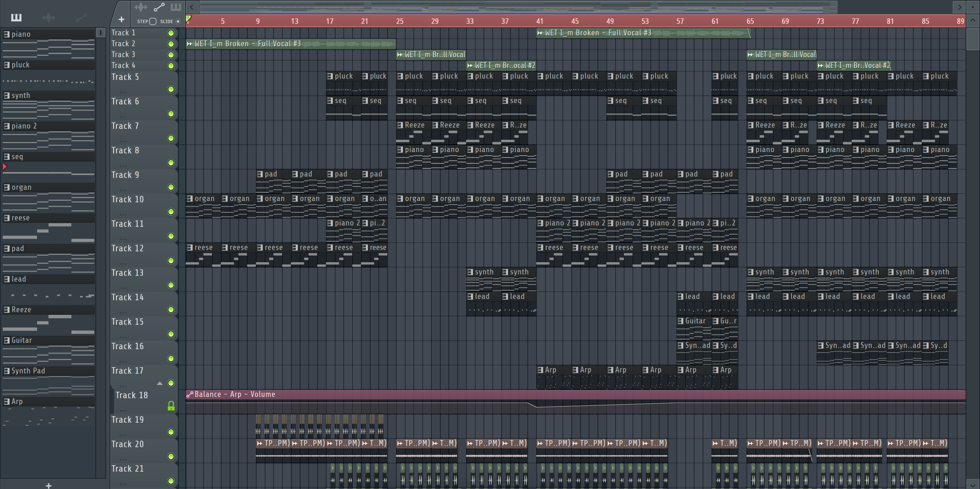Select the WET I_m Broken clip on Track 2

tap(291, 44)
